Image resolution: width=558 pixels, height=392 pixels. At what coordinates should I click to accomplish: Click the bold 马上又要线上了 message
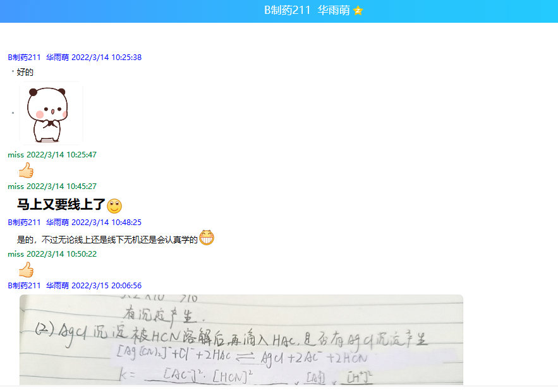(x=61, y=205)
